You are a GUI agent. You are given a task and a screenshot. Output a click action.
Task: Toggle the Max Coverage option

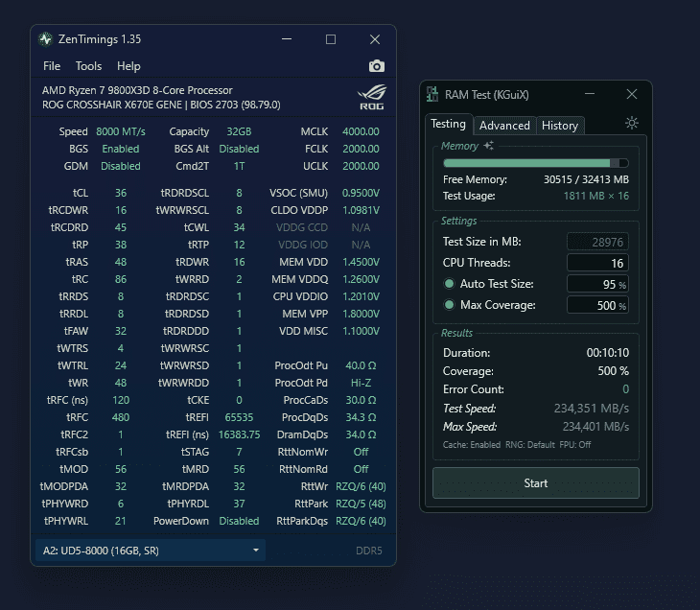(x=449, y=305)
